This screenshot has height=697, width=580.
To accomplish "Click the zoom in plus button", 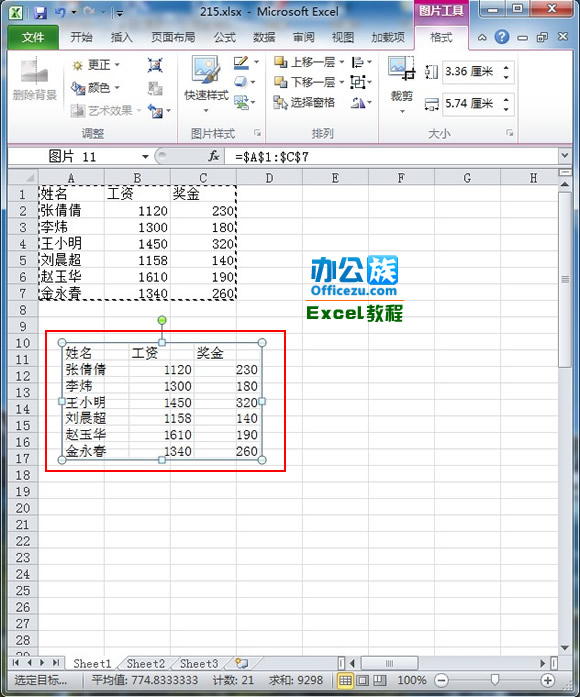I will [548, 680].
